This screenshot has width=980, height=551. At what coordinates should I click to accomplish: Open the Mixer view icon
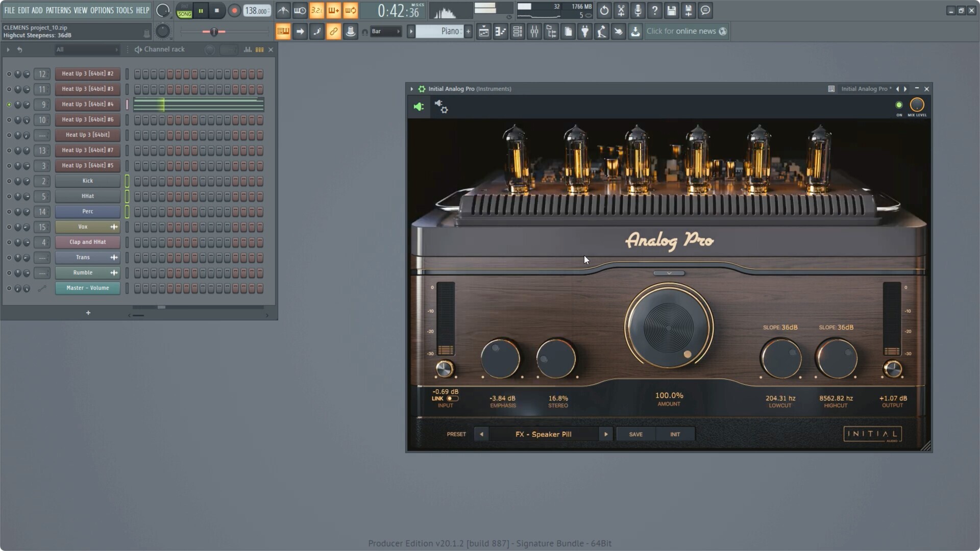tap(534, 31)
